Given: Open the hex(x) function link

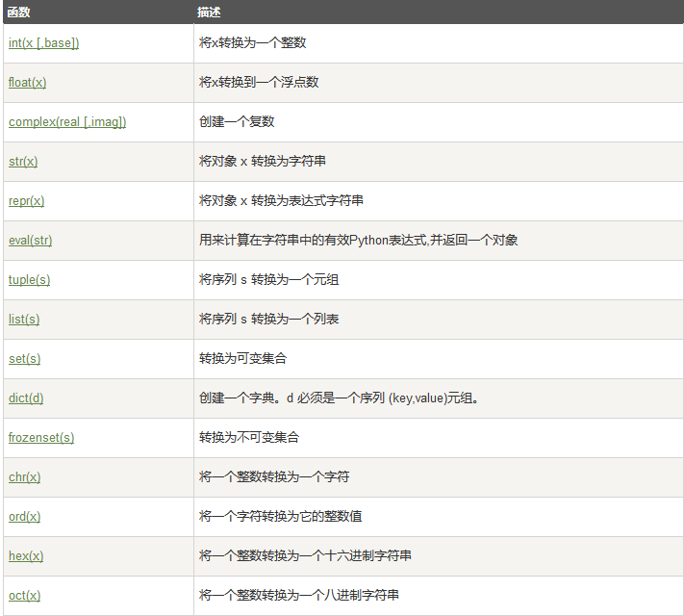Looking at the screenshot, I should pyautogui.click(x=26, y=556).
